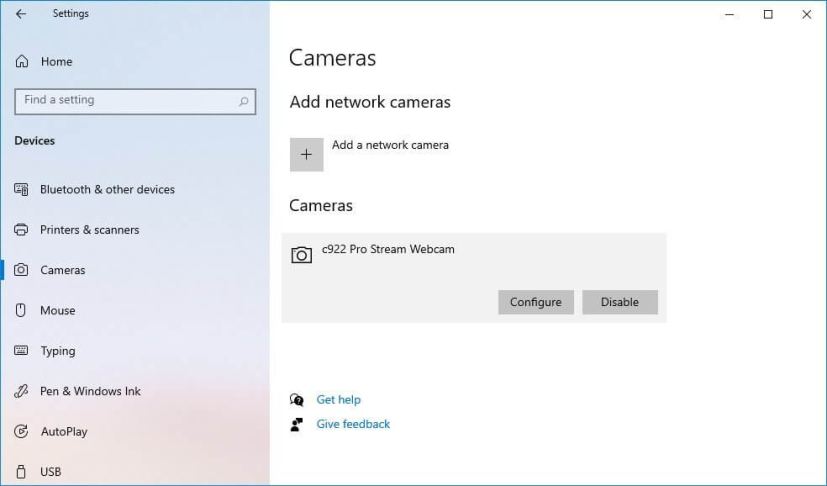Click the Add a network camera label
827x486 pixels.
coord(390,145)
